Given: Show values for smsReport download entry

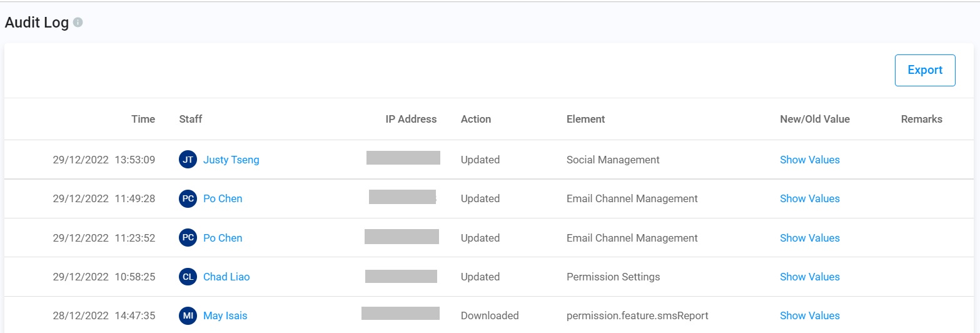Looking at the screenshot, I should [x=809, y=315].
